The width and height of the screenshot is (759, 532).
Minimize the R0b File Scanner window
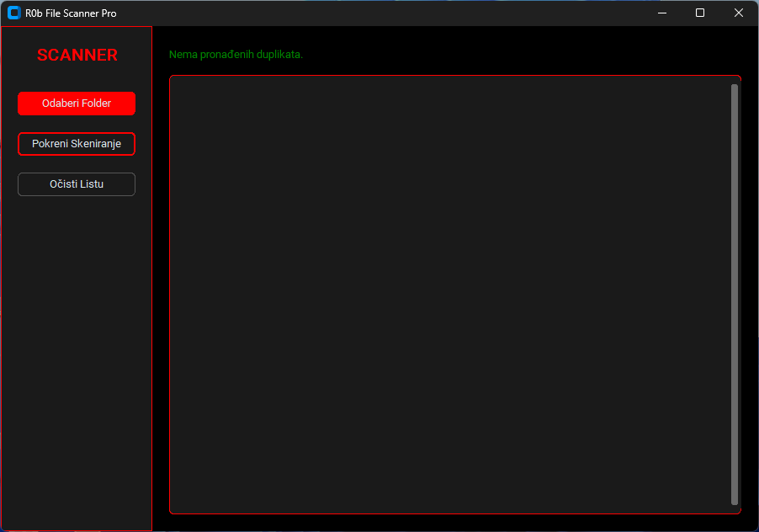tap(662, 13)
